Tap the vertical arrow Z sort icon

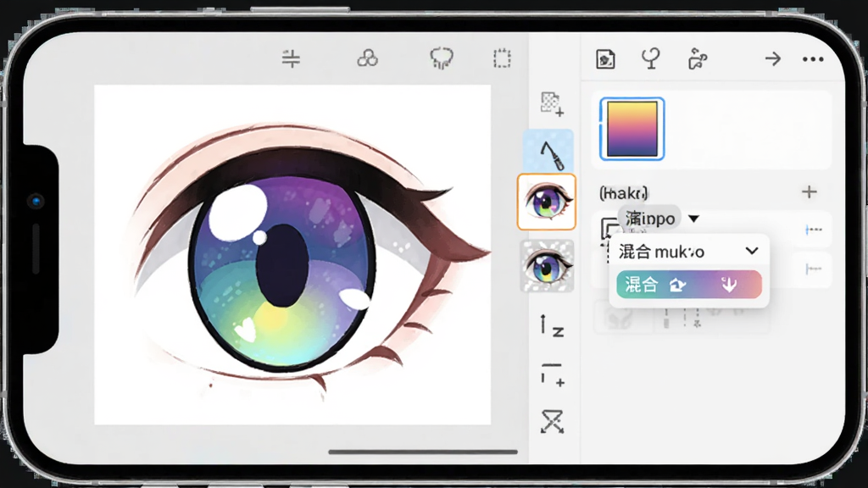pyautogui.click(x=552, y=325)
